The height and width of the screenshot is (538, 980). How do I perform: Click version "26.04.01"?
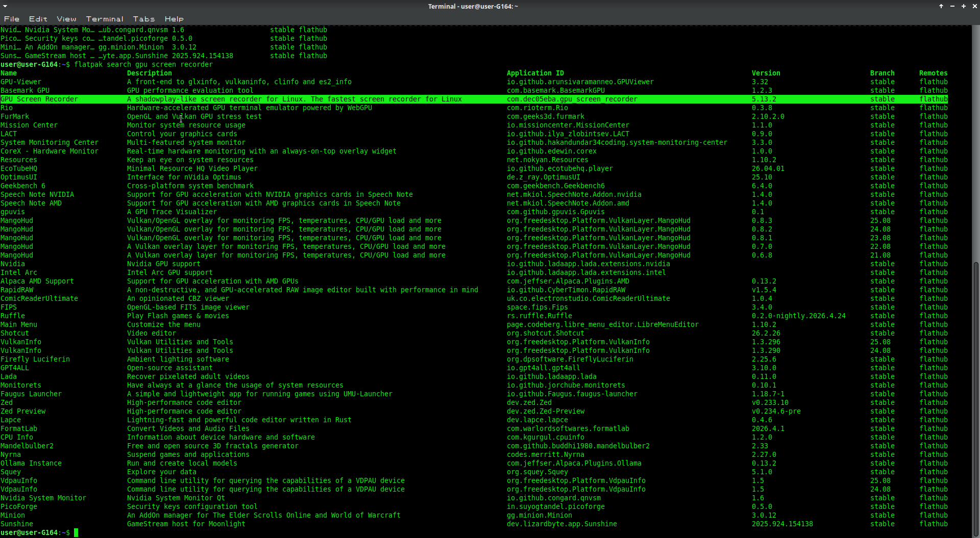click(768, 169)
